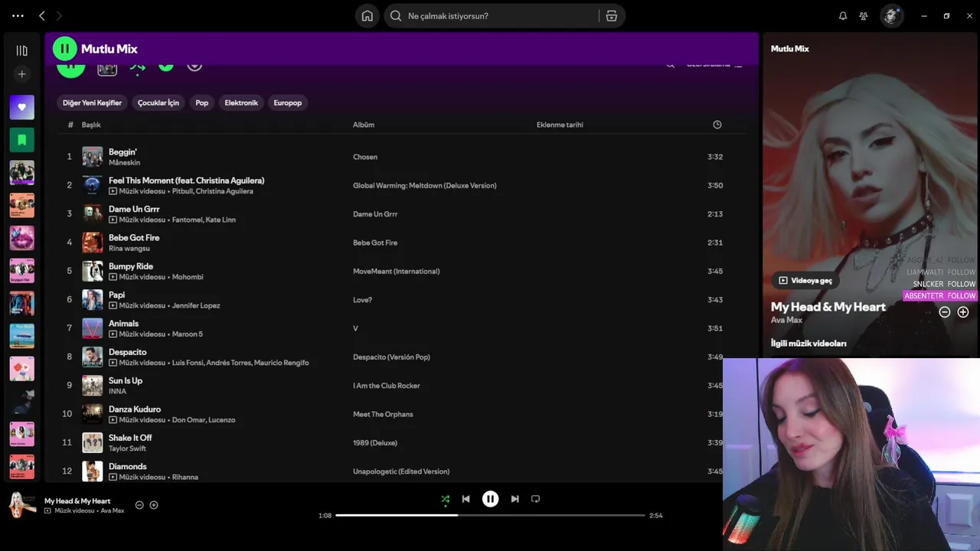
Task: Open 'Meet The Orphans' album link
Action: 383,414
